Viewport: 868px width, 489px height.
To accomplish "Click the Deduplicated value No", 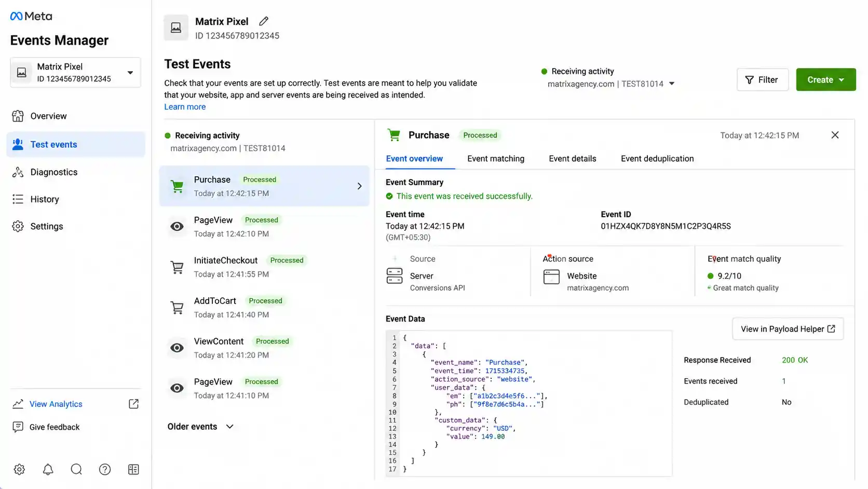I will (786, 402).
